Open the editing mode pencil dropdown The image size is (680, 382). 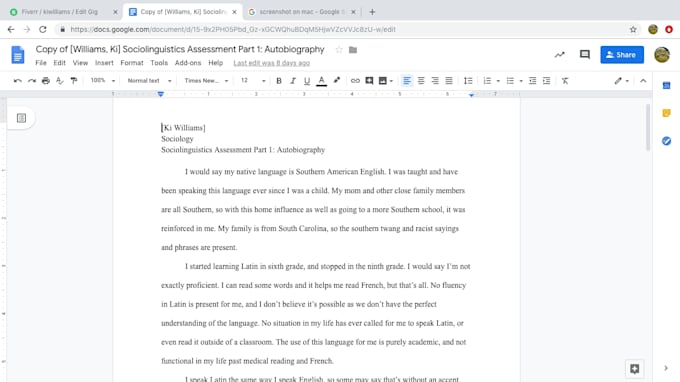tap(621, 81)
